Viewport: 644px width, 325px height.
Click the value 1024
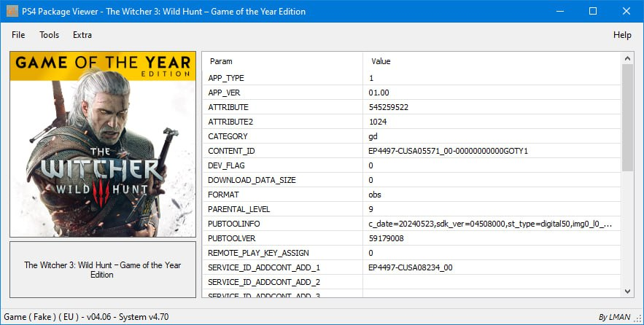tap(378, 122)
